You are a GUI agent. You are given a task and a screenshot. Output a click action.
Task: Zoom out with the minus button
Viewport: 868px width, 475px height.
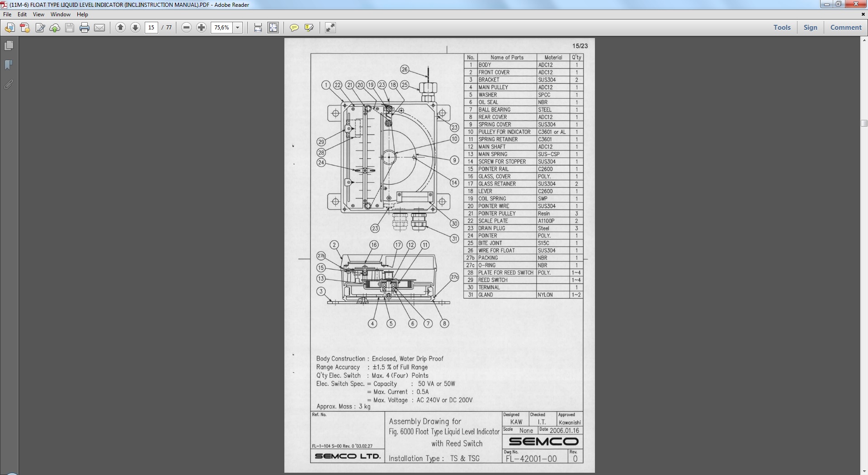tap(186, 28)
